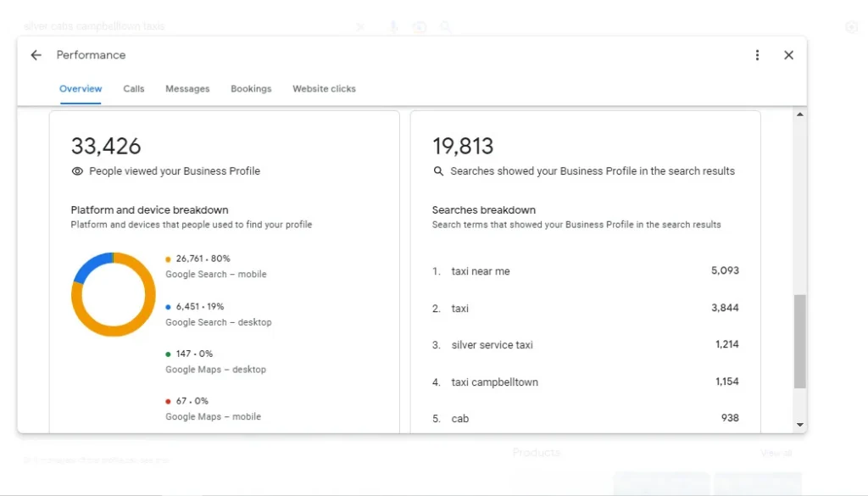
Task: Close the Performance panel
Action: click(789, 55)
